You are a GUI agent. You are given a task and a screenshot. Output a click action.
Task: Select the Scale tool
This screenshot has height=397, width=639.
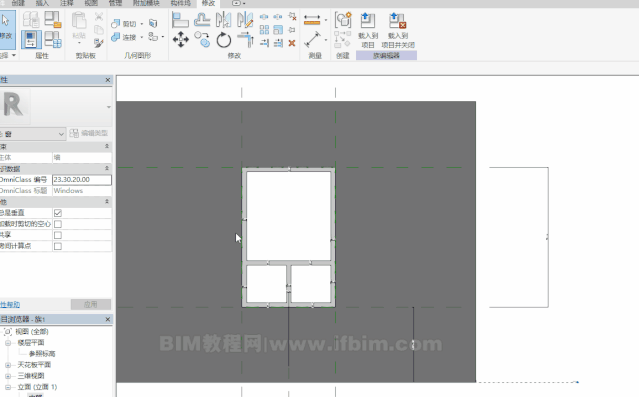coord(278,30)
